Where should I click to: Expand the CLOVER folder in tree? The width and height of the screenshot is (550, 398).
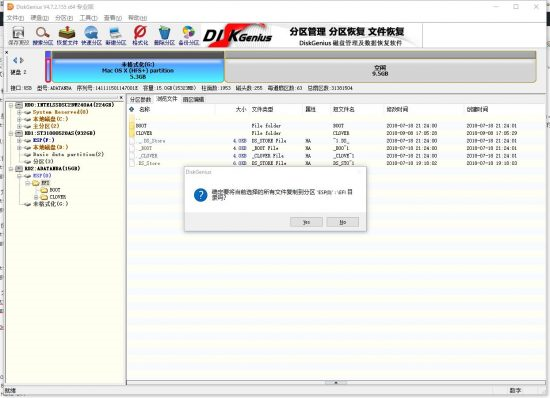coord(36,197)
